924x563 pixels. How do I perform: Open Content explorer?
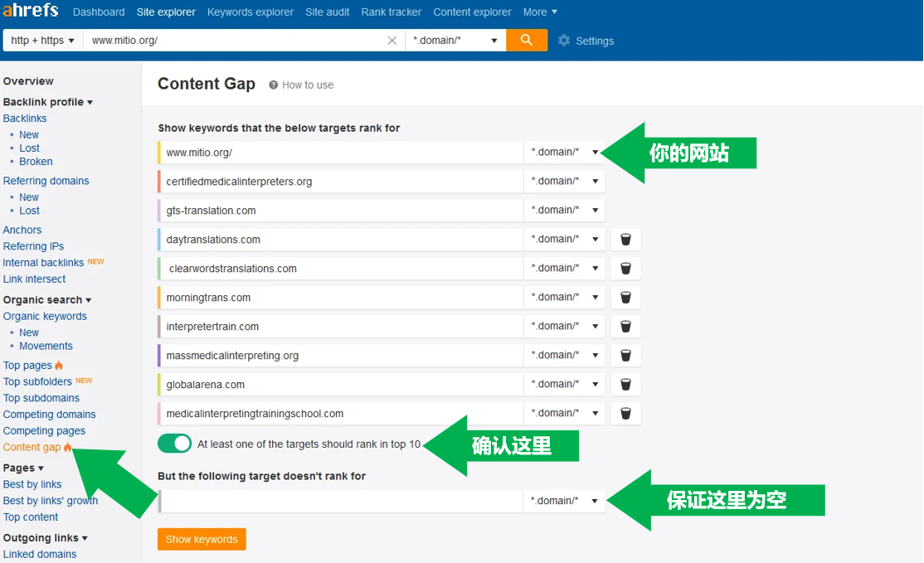[x=472, y=12]
